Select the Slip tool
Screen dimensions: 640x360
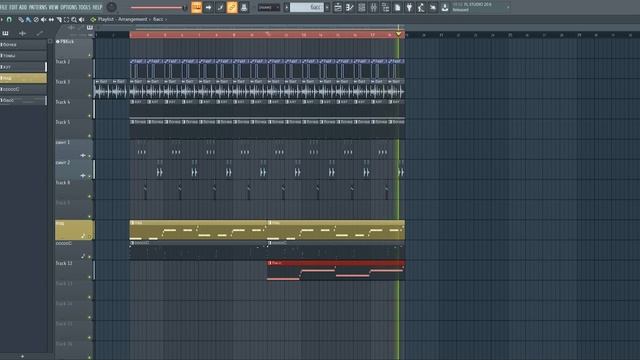pyautogui.click(x=51, y=19)
